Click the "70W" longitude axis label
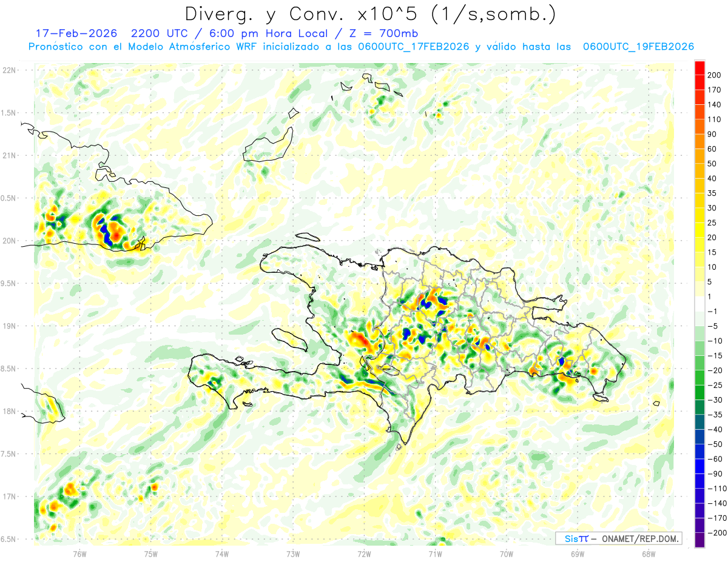 (x=507, y=554)
